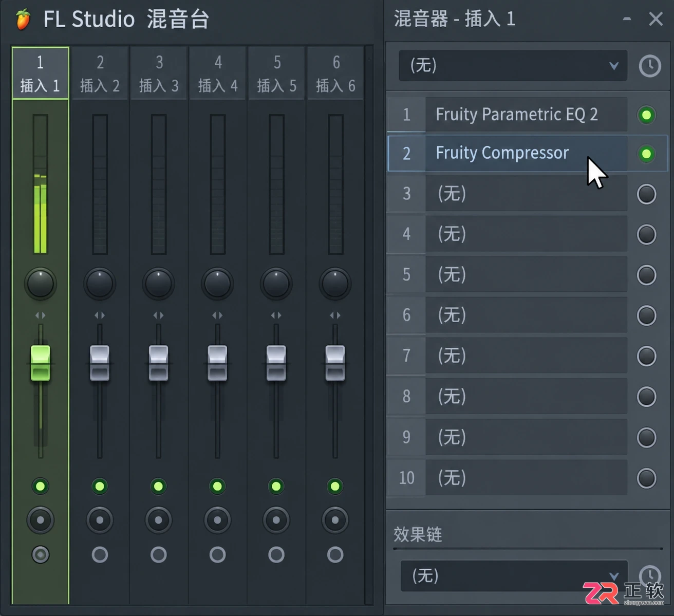Open the Fruity Compressor plugin

pos(526,153)
